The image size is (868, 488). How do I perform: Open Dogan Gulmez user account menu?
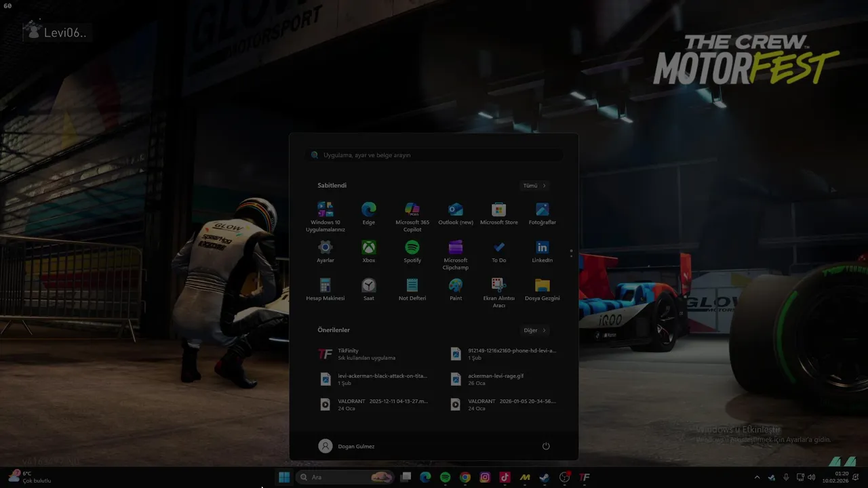(x=347, y=446)
